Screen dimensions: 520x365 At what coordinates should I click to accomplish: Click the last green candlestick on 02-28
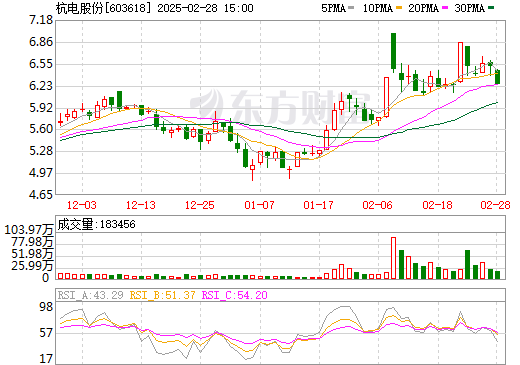click(497, 77)
